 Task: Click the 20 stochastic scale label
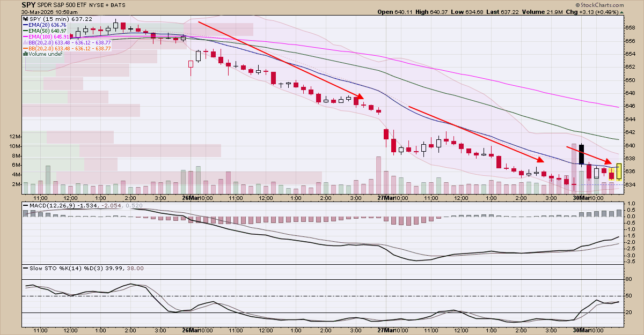tap(630, 312)
